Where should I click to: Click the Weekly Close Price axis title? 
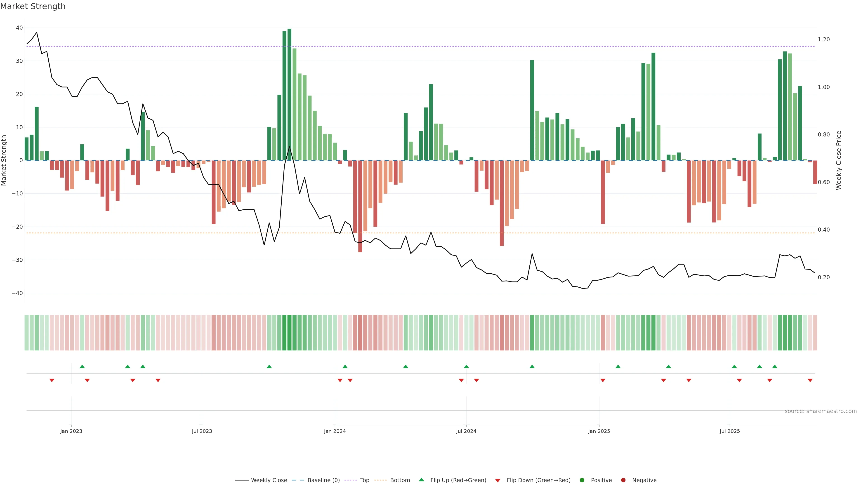(839, 160)
